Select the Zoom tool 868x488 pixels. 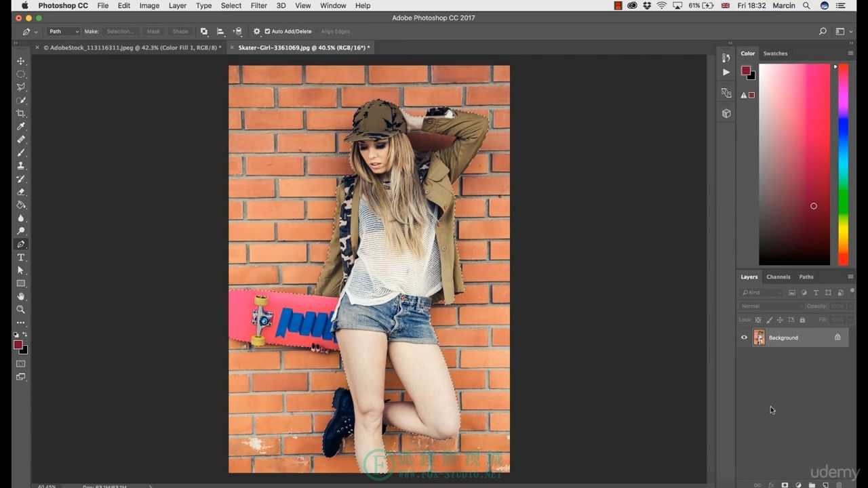pos(21,309)
